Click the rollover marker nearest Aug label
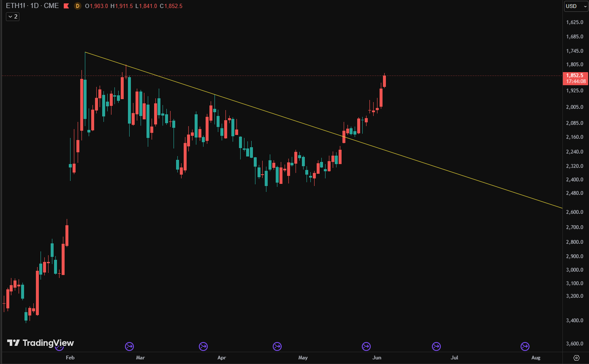 pyautogui.click(x=525, y=347)
